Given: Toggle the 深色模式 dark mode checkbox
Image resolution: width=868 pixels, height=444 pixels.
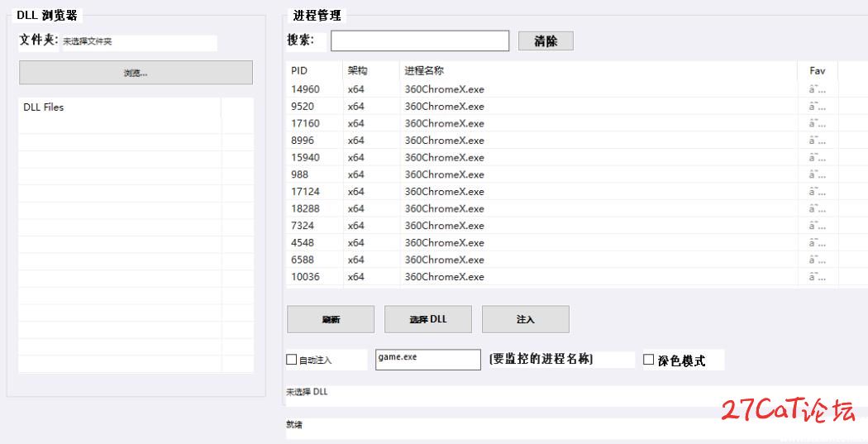Looking at the screenshot, I should [x=649, y=360].
